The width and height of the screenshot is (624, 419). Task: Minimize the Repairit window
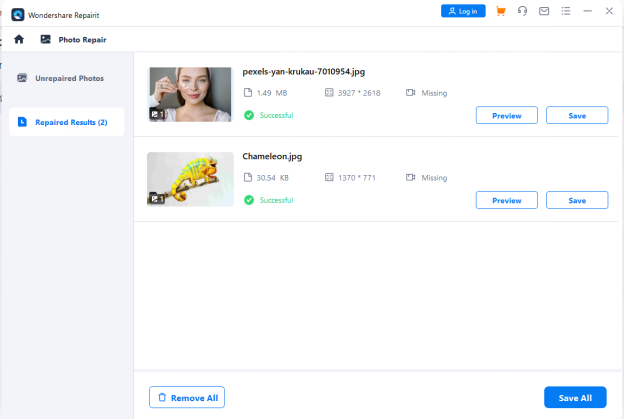pyautogui.click(x=587, y=11)
